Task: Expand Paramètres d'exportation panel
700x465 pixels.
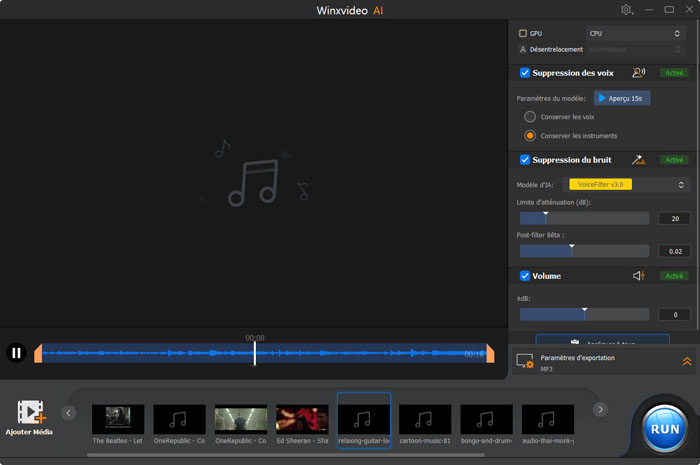Action: point(687,361)
